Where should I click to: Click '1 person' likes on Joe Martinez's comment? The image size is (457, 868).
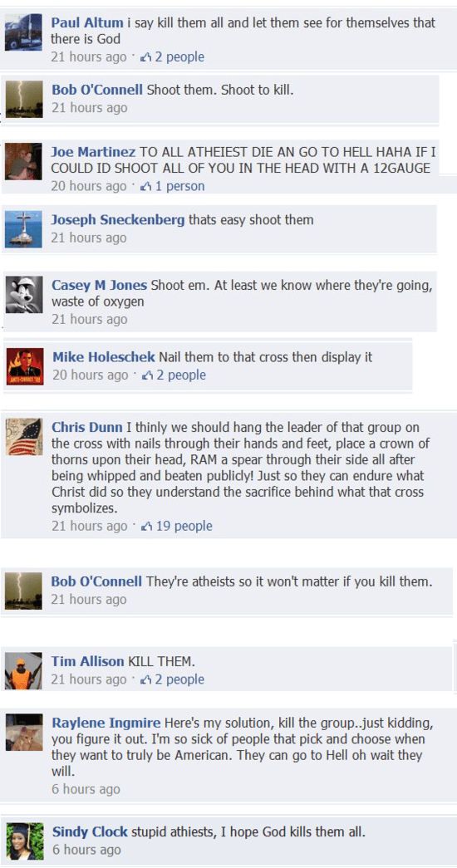(x=179, y=187)
